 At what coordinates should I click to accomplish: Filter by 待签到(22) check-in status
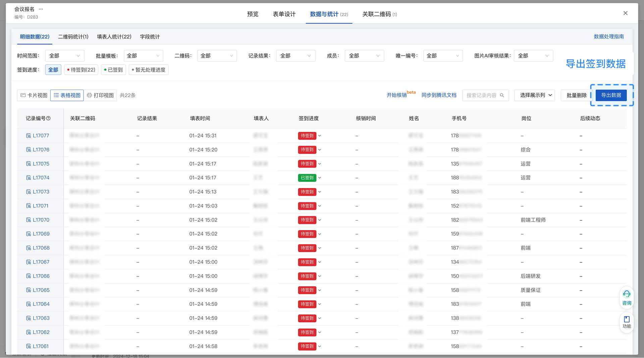coord(81,70)
